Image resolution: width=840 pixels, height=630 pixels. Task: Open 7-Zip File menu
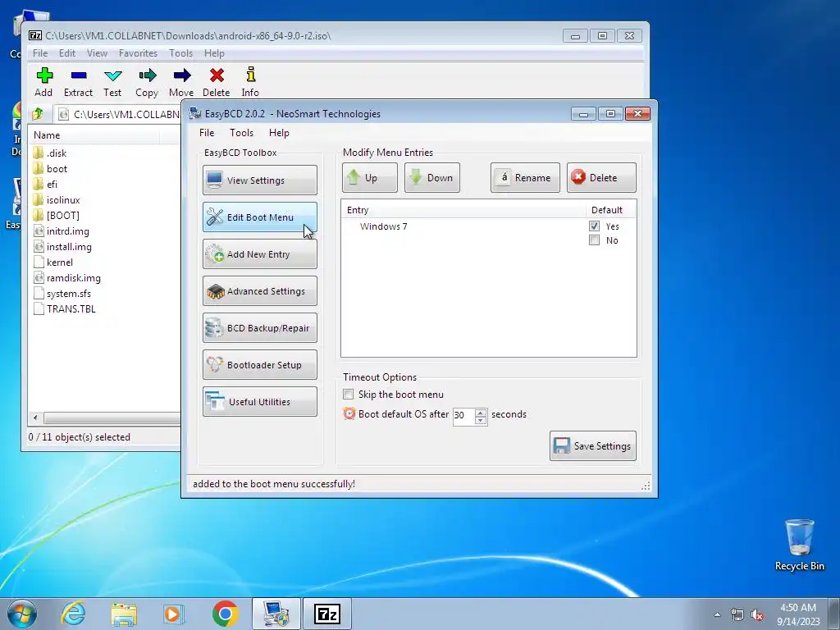[40, 53]
